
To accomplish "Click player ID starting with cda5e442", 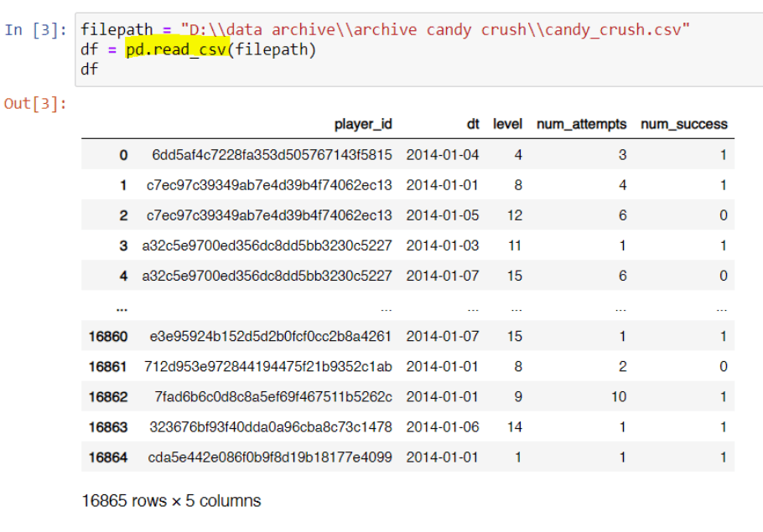I will click(270, 457).
